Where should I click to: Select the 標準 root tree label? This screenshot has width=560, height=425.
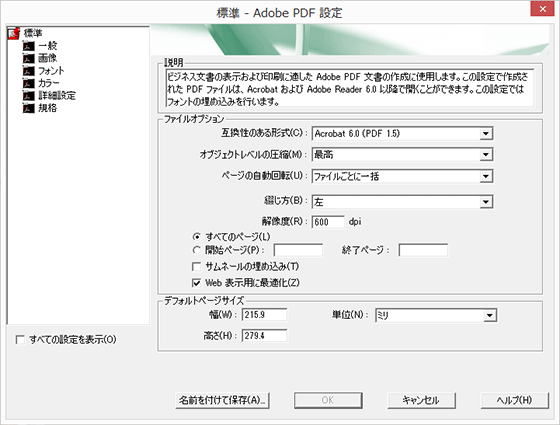[x=33, y=34]
